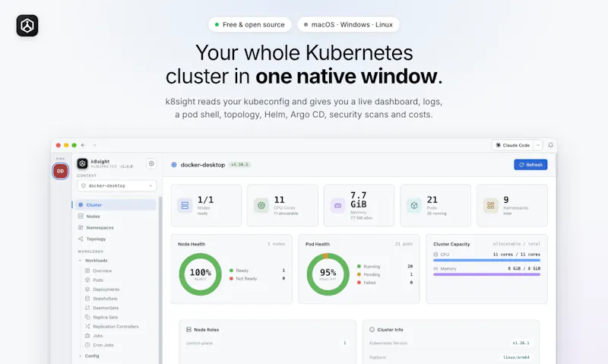Open Jobs in Workloads
Viewport: 608px width, 364px height.
[x=98, y=336]
